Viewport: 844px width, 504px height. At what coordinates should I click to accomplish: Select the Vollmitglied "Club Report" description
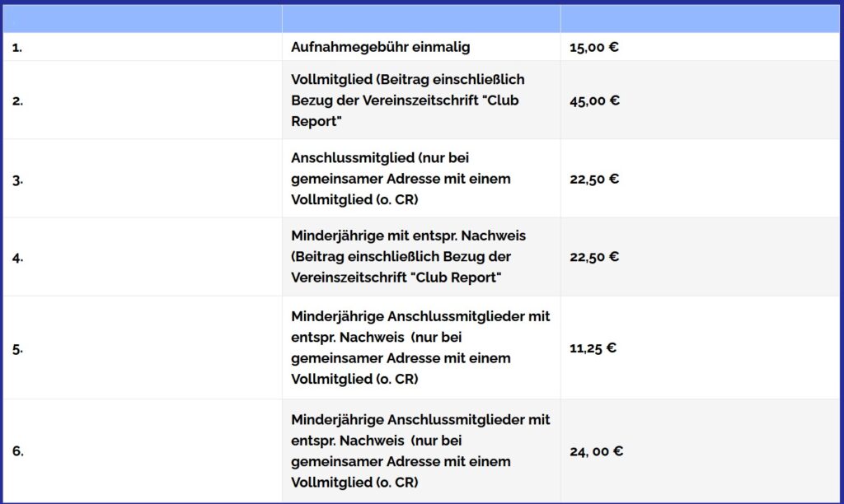pos(407,100)
